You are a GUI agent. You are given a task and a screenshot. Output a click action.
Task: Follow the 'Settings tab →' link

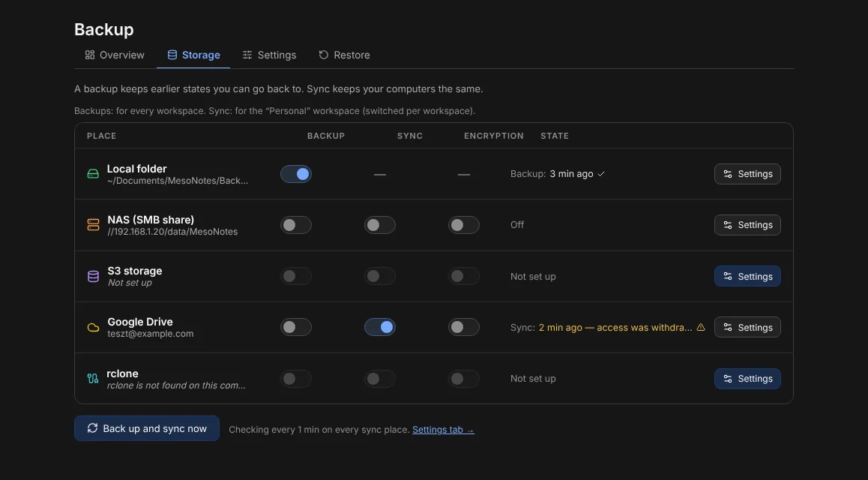click(x=444, y=430)
